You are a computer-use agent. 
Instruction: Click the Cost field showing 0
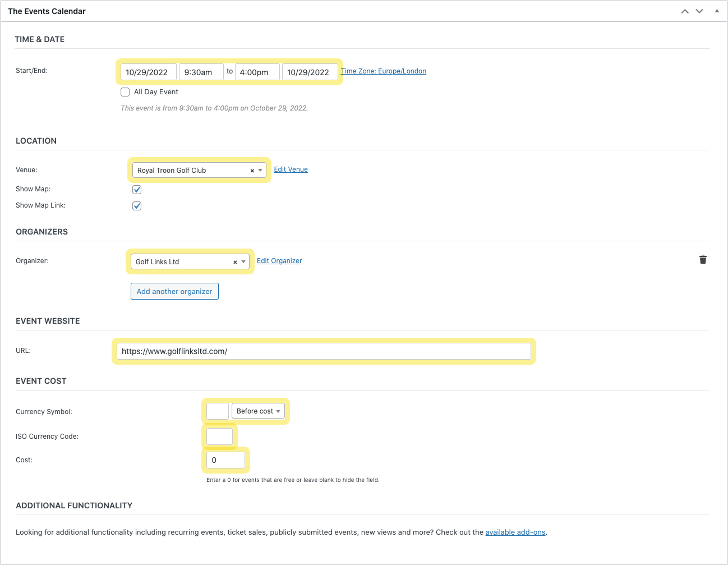225,460
